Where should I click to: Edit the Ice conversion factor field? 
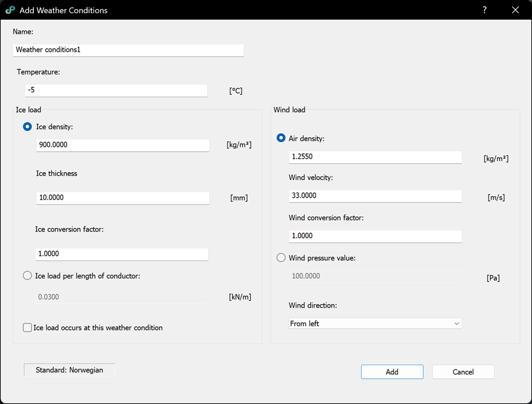pos(121,254)
